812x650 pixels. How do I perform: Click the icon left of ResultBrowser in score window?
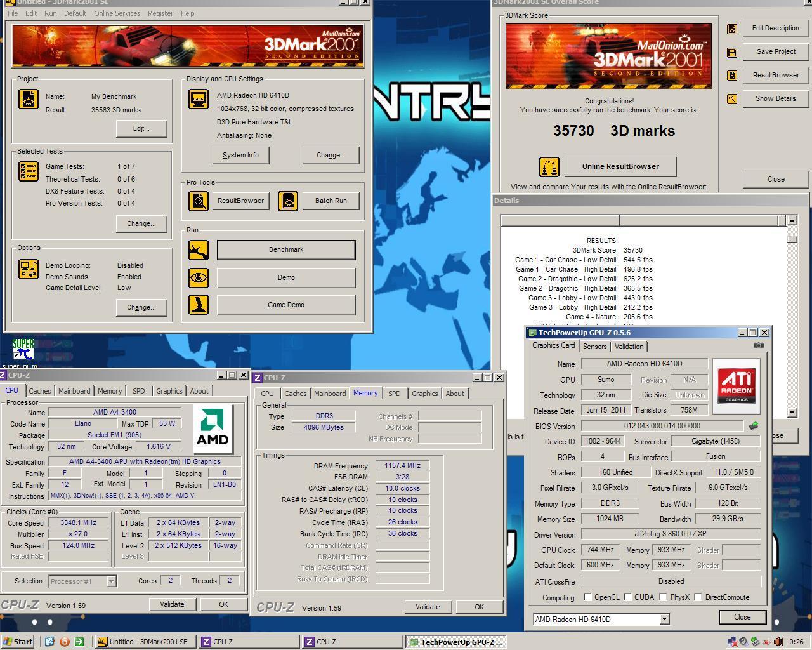click(x=732, y=76)
